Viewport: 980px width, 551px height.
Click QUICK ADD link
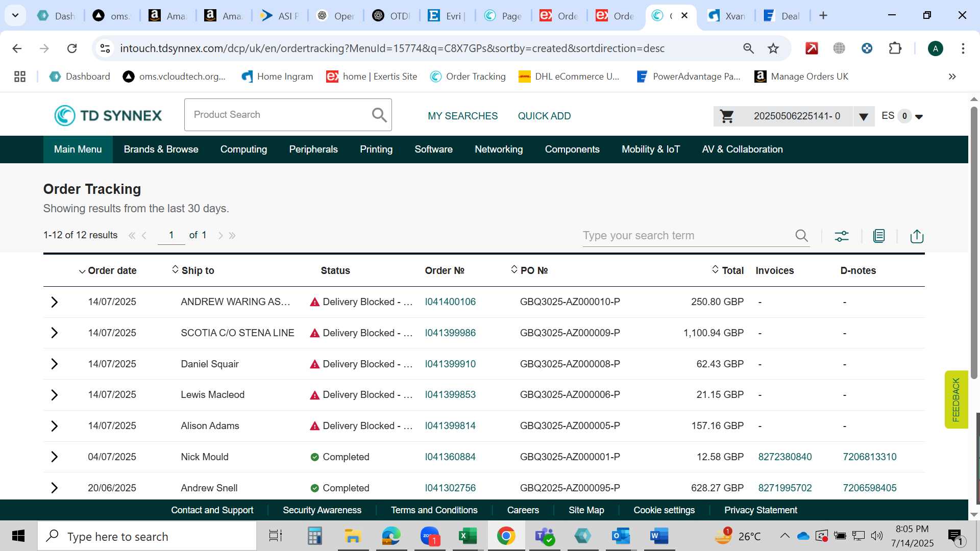(x=544, y=116)
